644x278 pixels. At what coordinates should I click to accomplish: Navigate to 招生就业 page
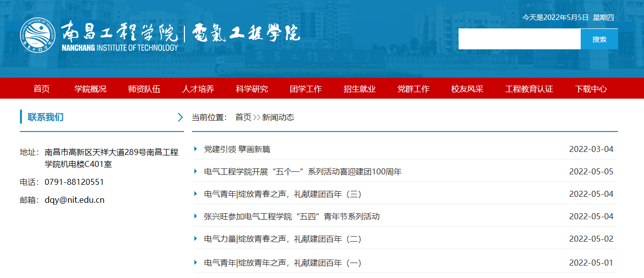(359, 89)
